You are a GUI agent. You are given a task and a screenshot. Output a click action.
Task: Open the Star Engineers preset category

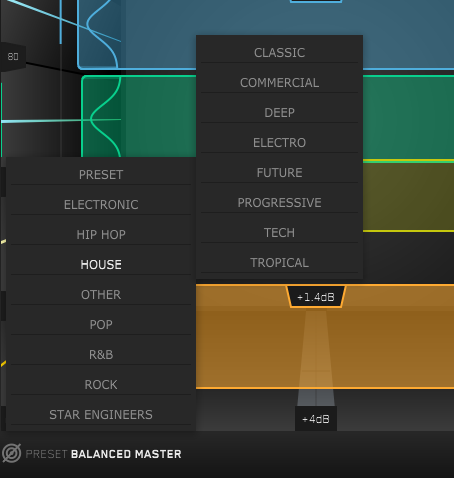[101, 415]
